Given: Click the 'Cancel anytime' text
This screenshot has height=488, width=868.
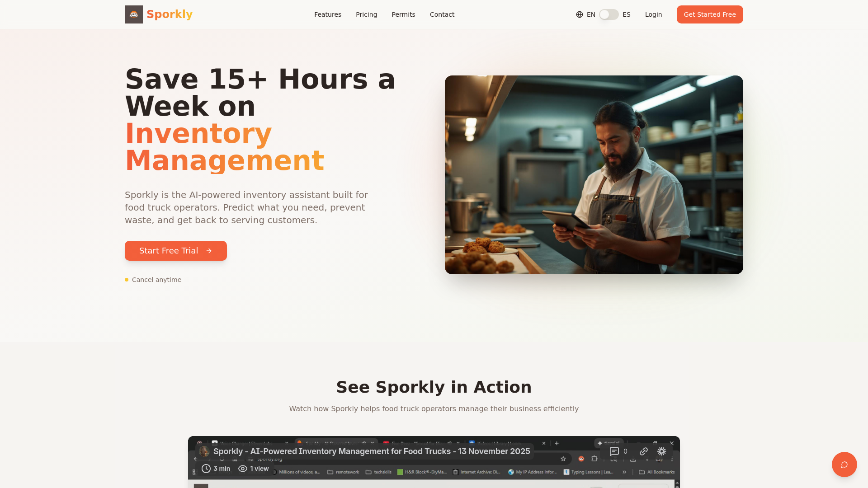Looking at the screenshot, I should point(156,280).
